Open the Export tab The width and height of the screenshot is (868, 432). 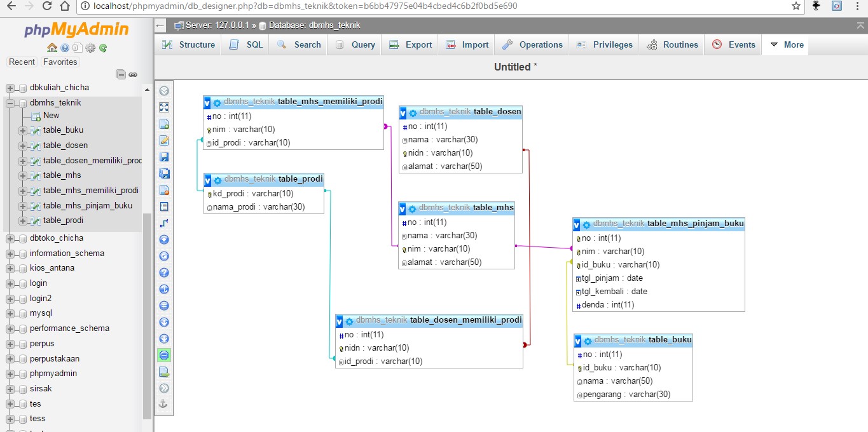click(x=411, y=44)
